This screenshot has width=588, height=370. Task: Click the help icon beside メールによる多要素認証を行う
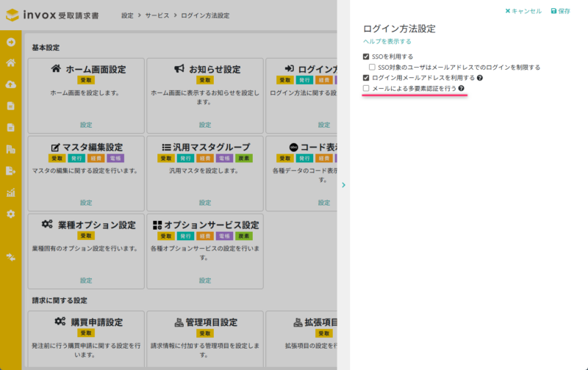pos(462,88)
